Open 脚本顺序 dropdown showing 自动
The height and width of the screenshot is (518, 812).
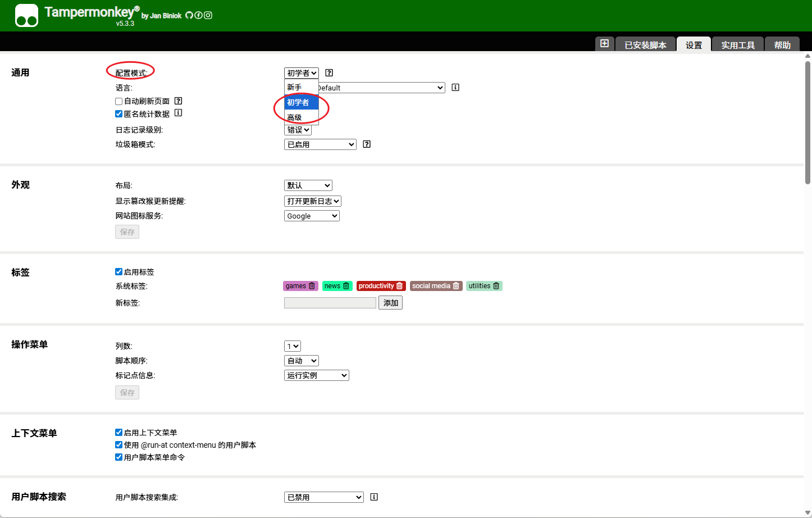[x=302, y=361]
